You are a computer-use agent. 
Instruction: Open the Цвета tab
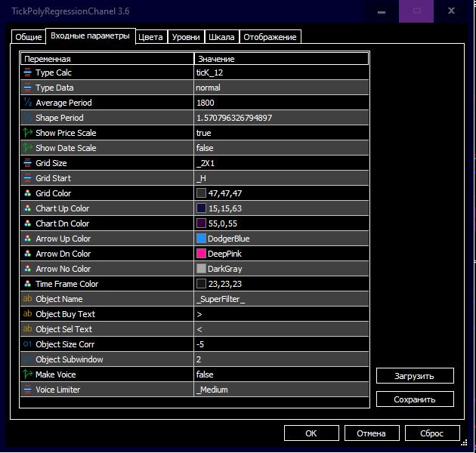tap(150, 37)
